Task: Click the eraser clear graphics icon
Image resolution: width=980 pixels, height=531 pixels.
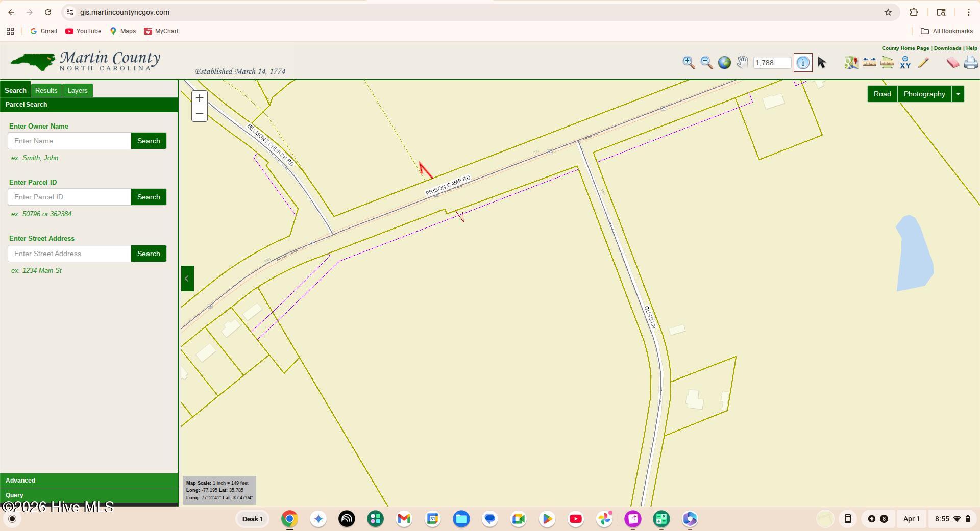Action: coord(952,63)
